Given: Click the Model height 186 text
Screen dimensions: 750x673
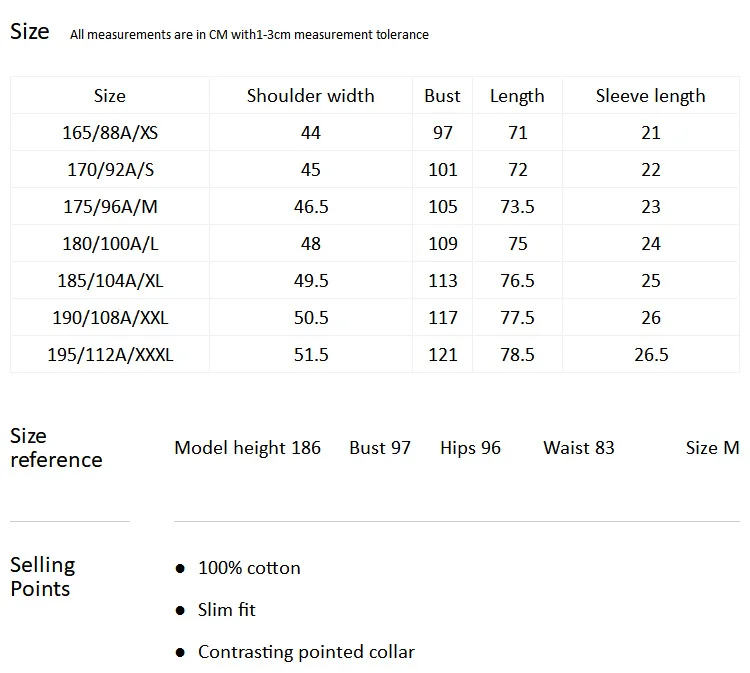Looking at the screenshot, I should 247,448.
